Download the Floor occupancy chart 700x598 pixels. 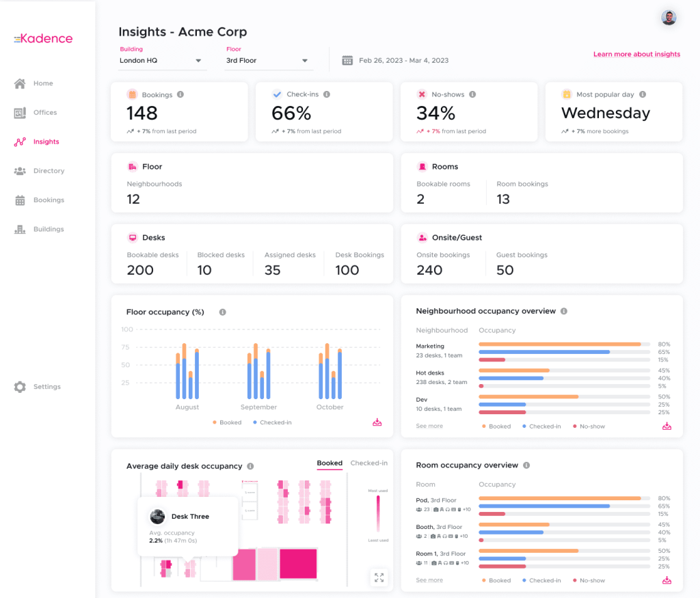(x=377, y=422)
